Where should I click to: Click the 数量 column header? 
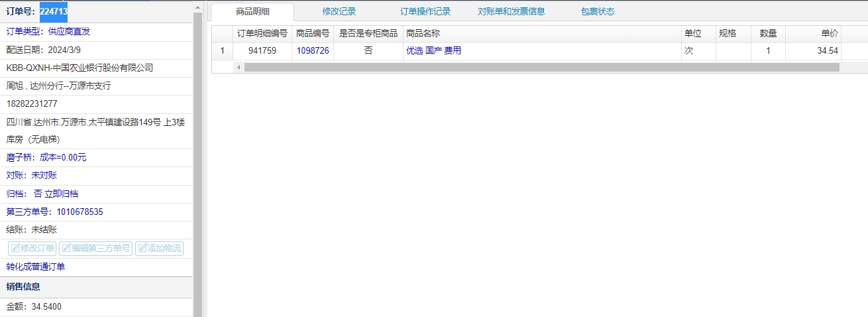[x=769, y=33]
